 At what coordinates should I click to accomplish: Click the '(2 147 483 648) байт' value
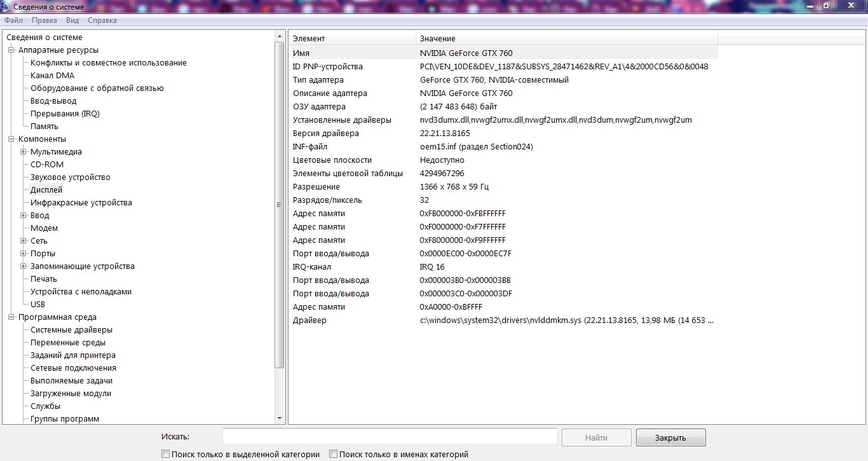459,107
